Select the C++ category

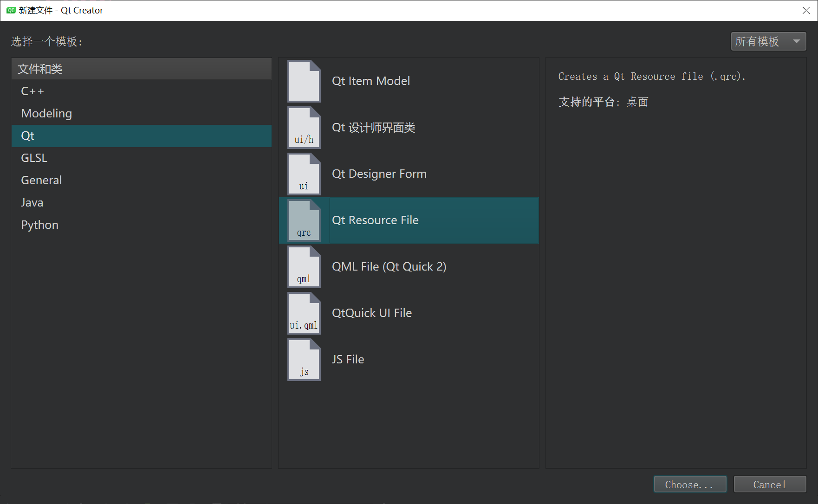[142, 91]
